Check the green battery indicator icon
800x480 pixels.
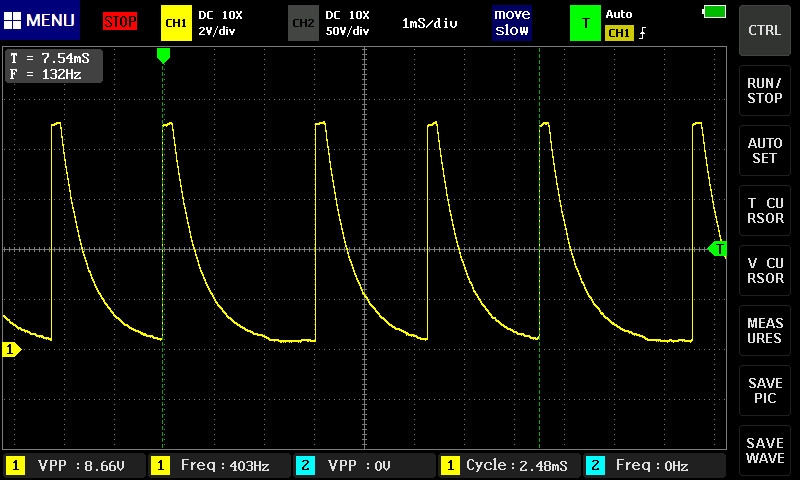(x=714, y=12)
